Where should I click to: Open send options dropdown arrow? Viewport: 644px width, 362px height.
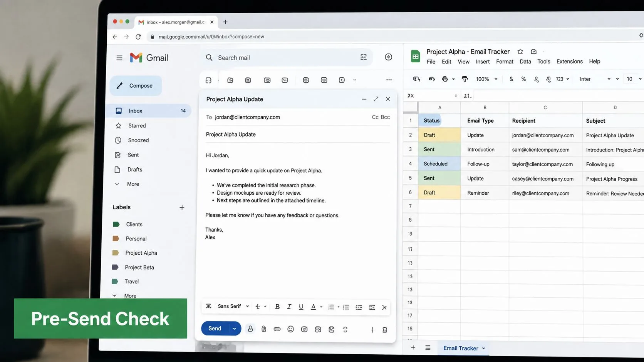point(234,329)
